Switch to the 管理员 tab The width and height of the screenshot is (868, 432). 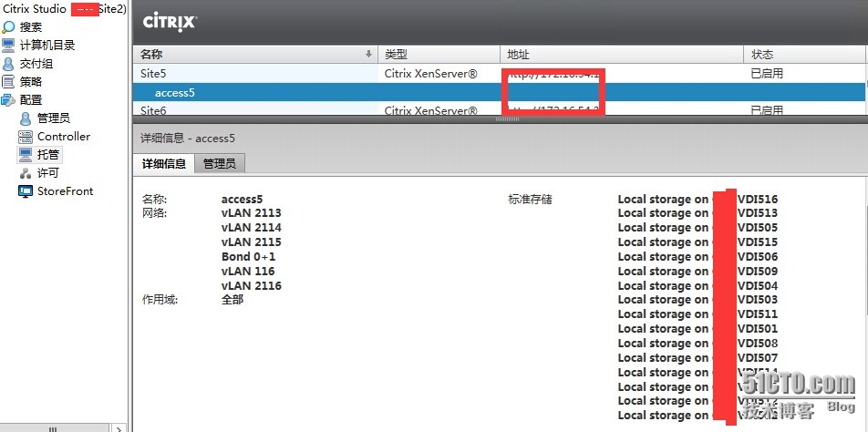coord(219,164)
